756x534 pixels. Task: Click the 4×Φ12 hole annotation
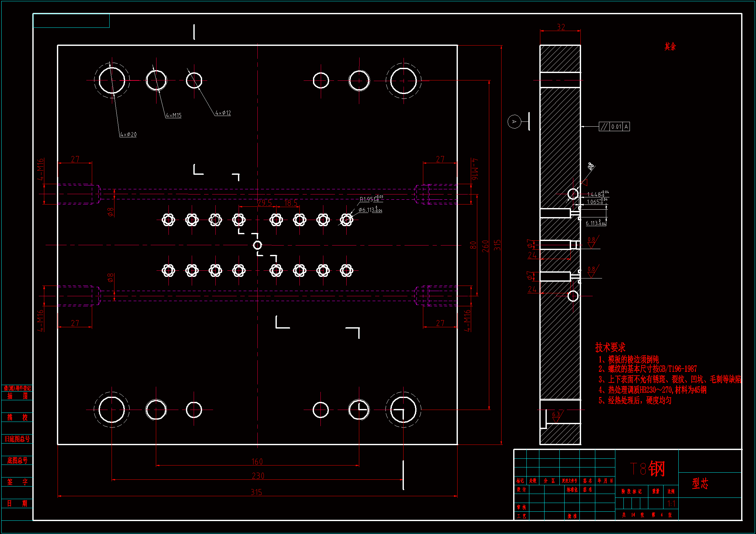pyautogui.click(x=223, y=113)
